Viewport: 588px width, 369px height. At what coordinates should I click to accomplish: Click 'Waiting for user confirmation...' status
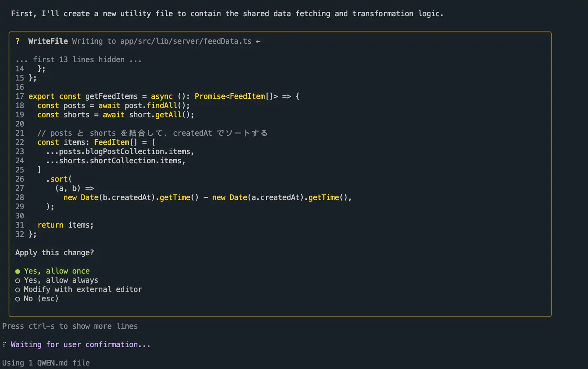(x=80, y=344)
